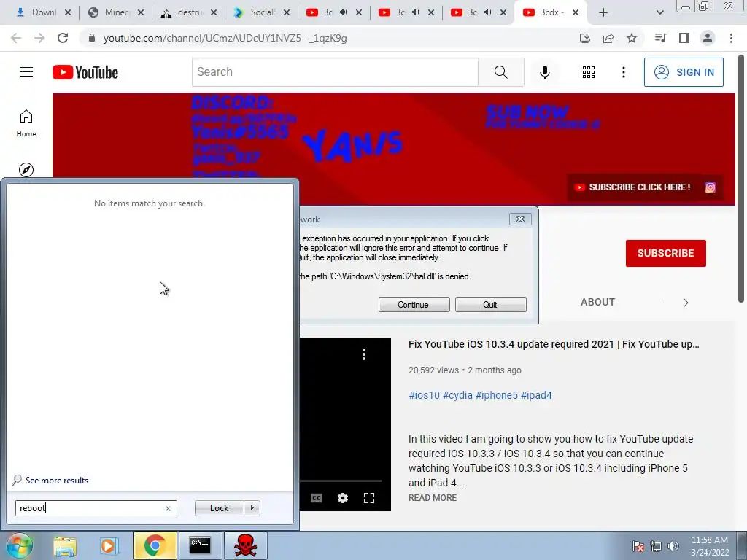Click page vertical scrollbar
This screenshot has width=747, height=560.
click(x=741, y=179)
